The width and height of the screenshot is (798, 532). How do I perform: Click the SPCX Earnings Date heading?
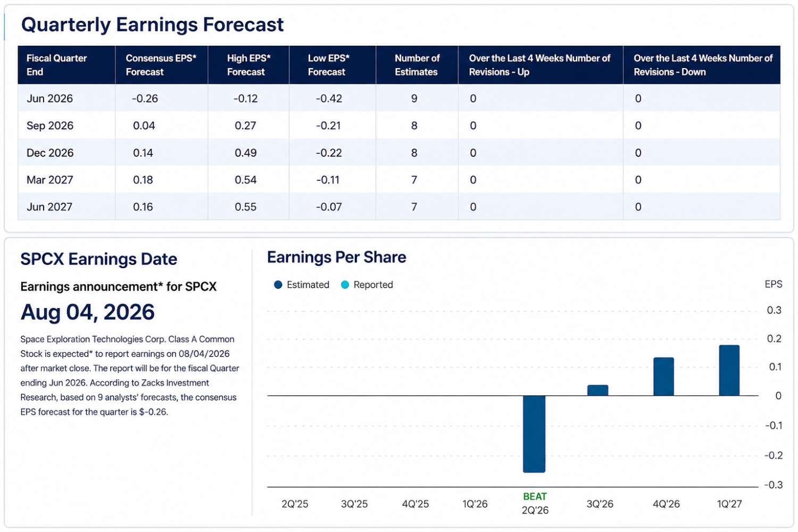tap(98, 259)
